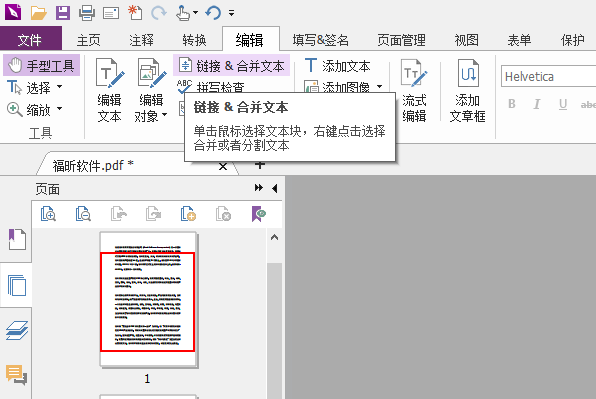Click the purple bookmark eye icon

pos(258,214)
